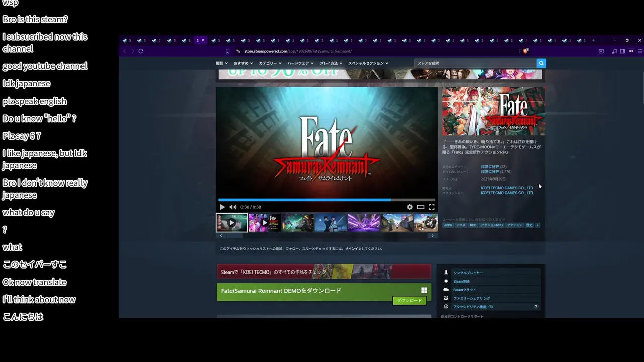Open a new browser tab
Image resolution: width=644 pixels, height=362 pixels.
593,40
